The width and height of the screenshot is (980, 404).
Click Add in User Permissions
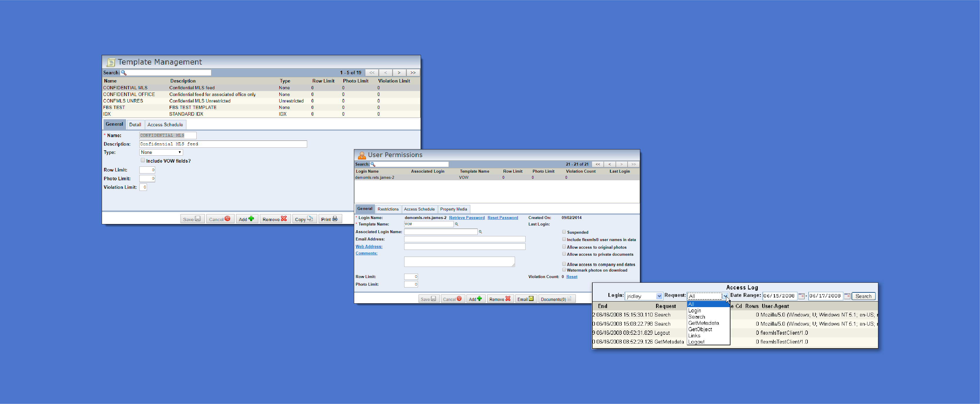(x=476, y=299)
